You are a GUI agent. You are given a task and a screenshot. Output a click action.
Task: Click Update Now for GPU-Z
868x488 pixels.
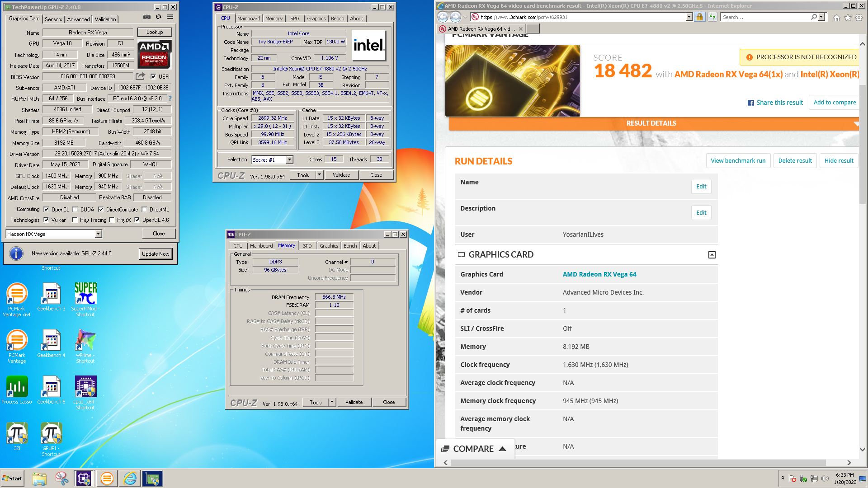click(156, 254)
